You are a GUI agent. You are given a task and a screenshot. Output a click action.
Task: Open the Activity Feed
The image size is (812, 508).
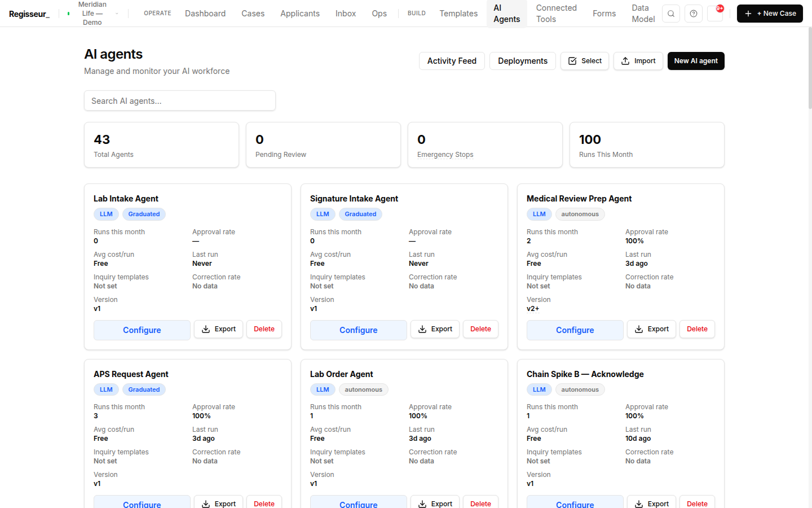click(x=452, y=61)
